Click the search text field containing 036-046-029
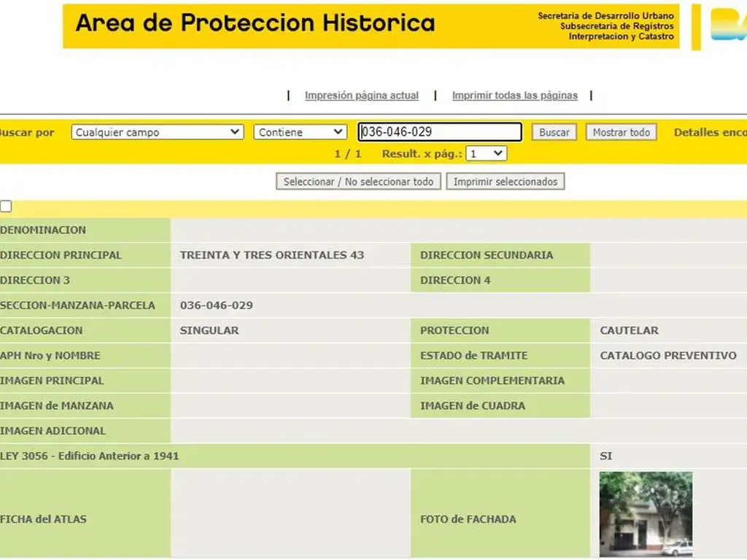The height and width of the screenshot is (560, 747). [440, 132]
